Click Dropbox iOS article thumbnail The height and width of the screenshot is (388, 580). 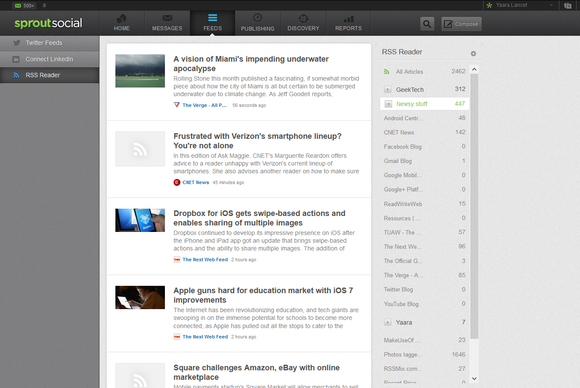(x=140, y=220)
